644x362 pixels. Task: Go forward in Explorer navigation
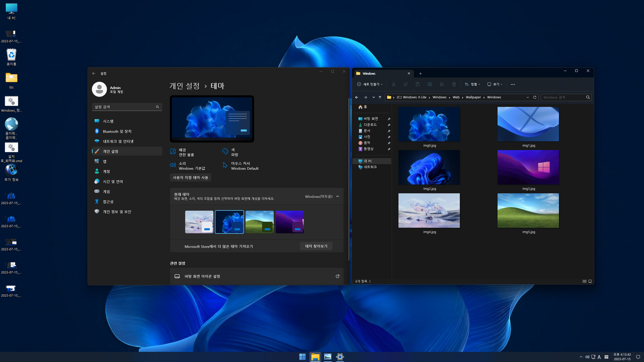(x=365, y=97)
